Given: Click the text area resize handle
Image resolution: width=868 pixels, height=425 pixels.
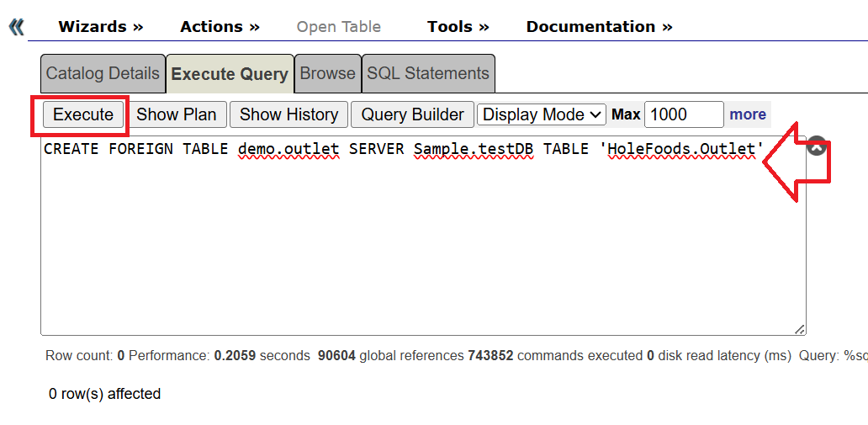Looking at the screenshot, I should point(799,329).
